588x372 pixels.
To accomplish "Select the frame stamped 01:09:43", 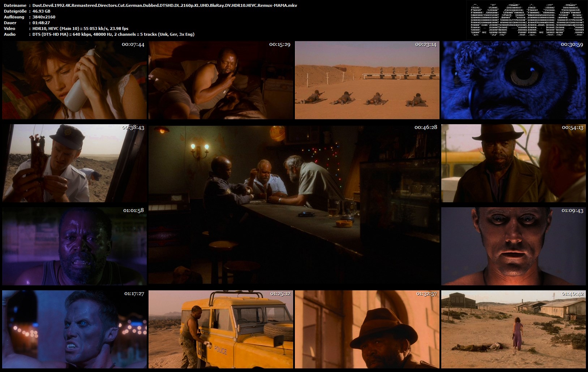I will tap(514, 246).
